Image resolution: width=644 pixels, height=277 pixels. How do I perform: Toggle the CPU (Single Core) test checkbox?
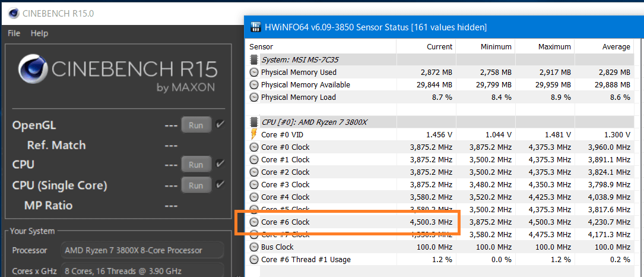coord(221,184)
